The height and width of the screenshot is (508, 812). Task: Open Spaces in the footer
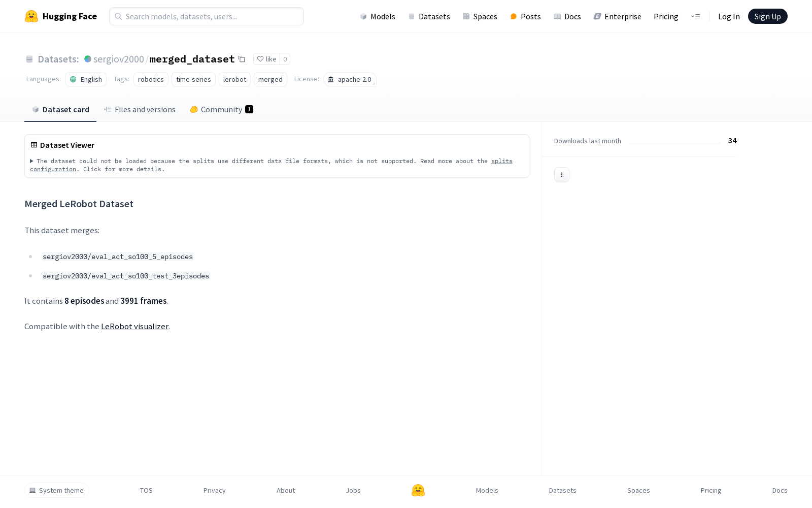(638, 490)
